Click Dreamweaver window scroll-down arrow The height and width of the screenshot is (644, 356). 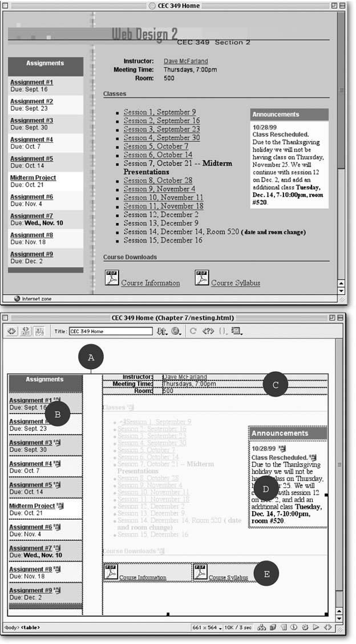339,618
